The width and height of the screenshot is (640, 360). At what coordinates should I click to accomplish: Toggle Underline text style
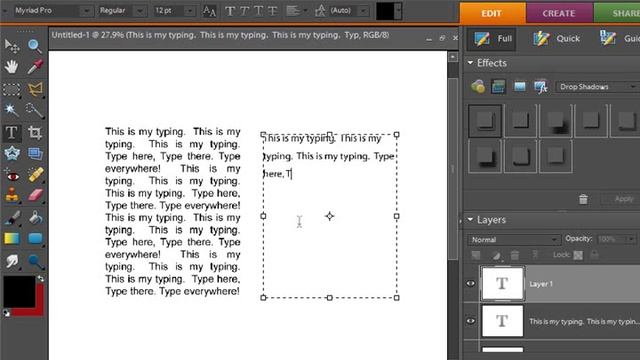click(x=258, y=11)
